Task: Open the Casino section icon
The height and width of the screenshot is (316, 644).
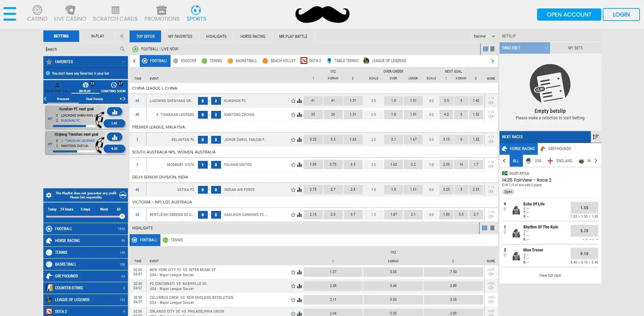Action: tap(37, 10)
